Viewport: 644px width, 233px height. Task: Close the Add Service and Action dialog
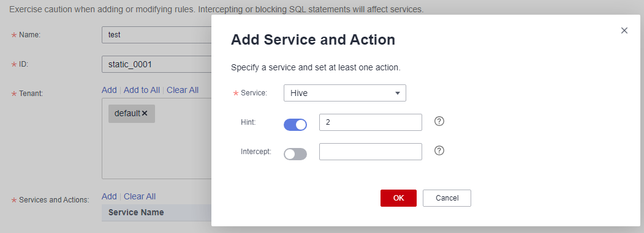coord(624,31)
